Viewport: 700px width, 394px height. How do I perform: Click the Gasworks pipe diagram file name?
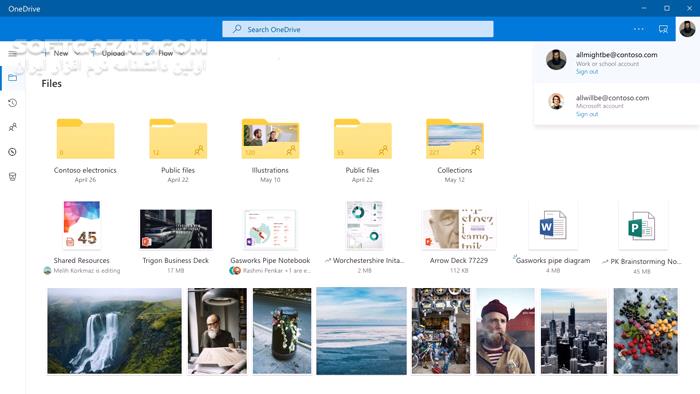553,260
